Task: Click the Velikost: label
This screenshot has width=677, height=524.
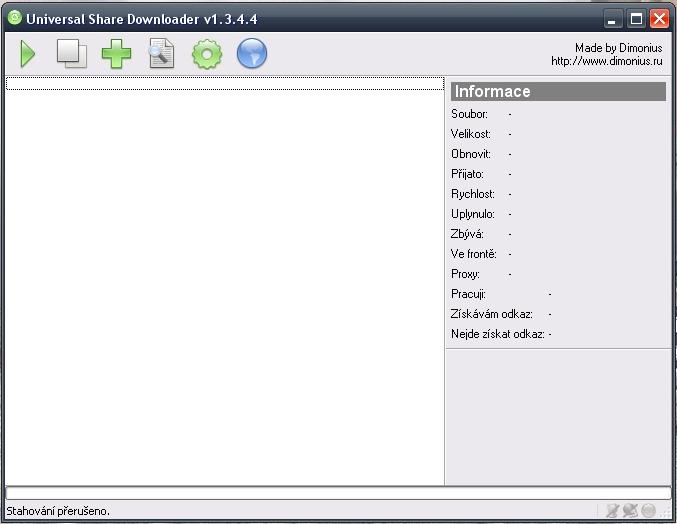Action: click(471, 134)
